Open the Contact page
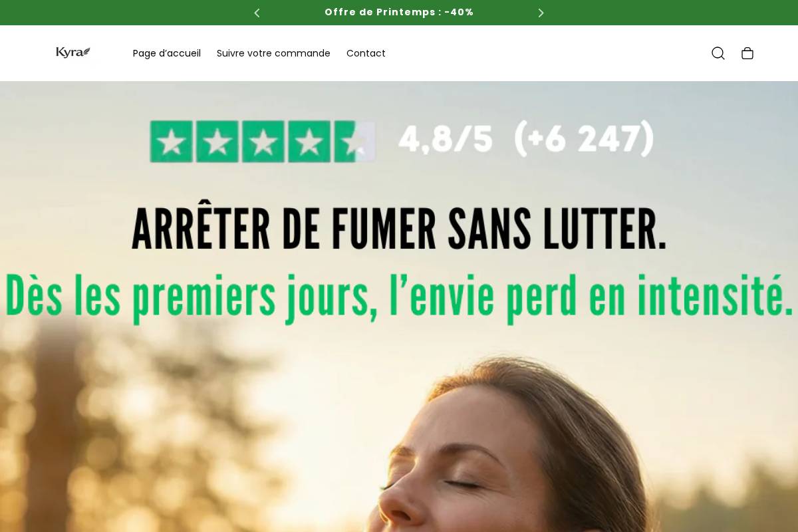The image size is (798, 532). pyautogui.click(x=366, y=53)
